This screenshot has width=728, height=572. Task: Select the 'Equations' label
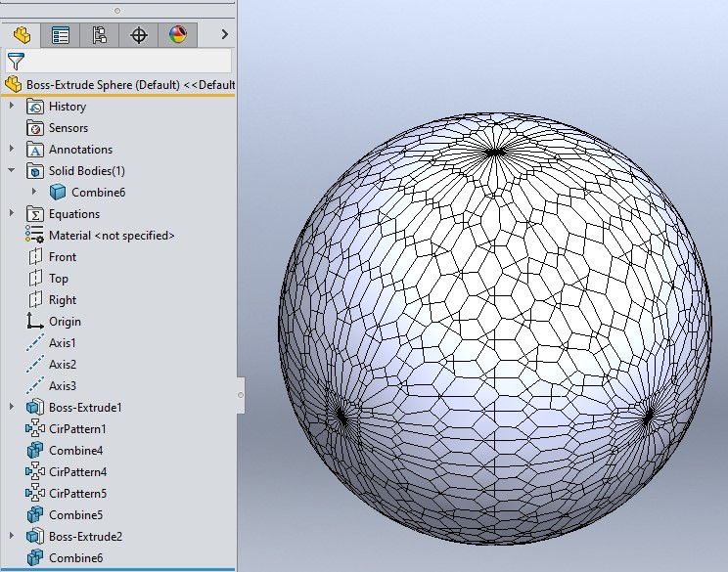point(74,214)
